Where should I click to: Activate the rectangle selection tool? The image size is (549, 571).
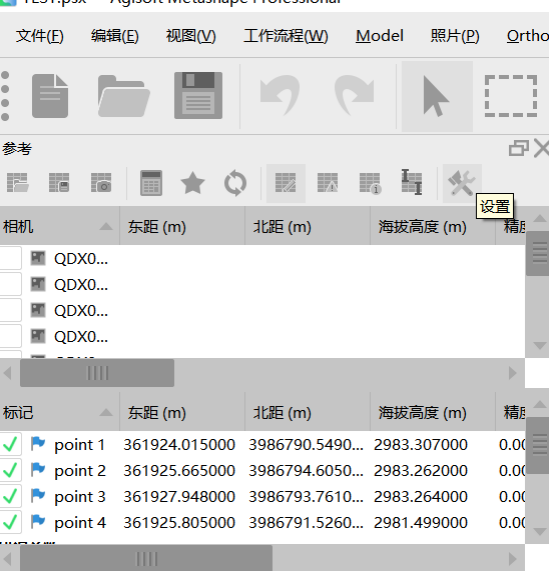coord(511,96)
